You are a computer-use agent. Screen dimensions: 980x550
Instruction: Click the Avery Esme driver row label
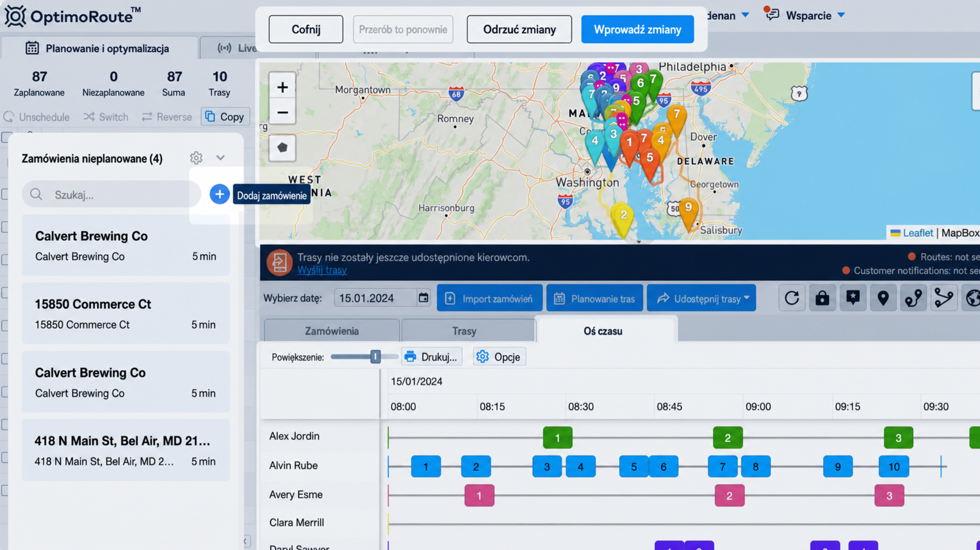296,495
